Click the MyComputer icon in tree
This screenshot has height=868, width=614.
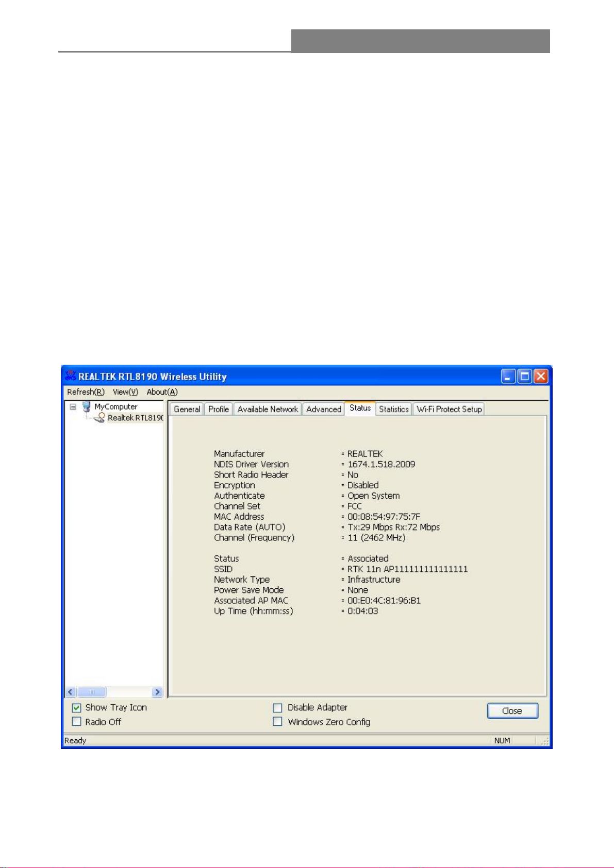pos(87,406)
